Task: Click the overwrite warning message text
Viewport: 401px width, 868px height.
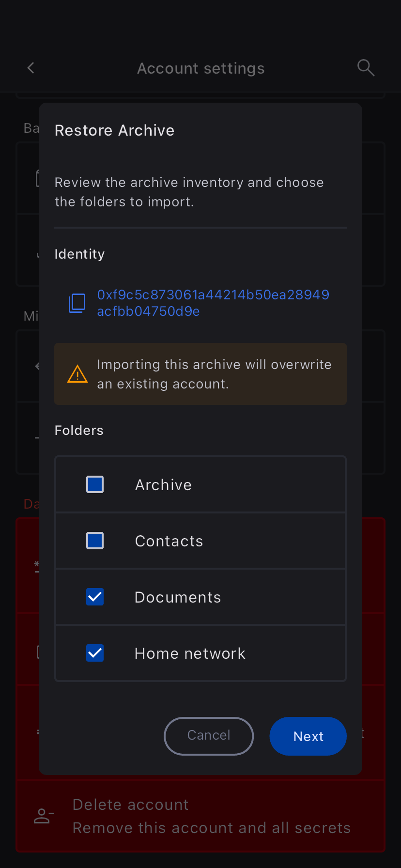Action: pos(214,374)
